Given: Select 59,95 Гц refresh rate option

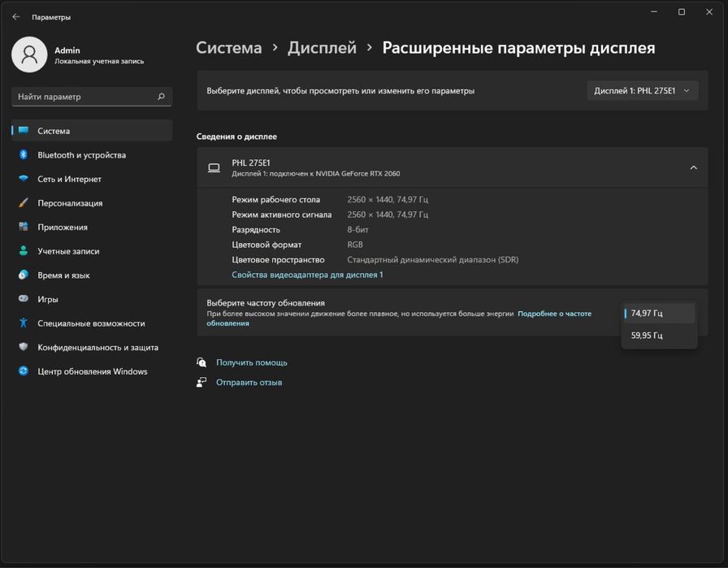Looking at the screenshot, I should click(659, 335).
